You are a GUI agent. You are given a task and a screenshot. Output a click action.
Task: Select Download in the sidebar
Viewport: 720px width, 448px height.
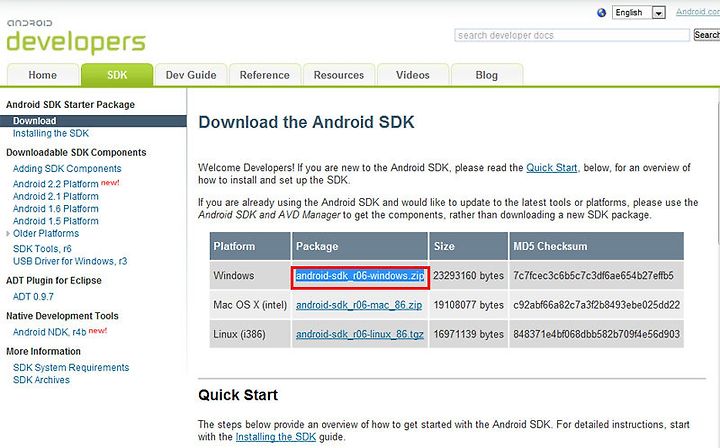click(x=93, y=121)
